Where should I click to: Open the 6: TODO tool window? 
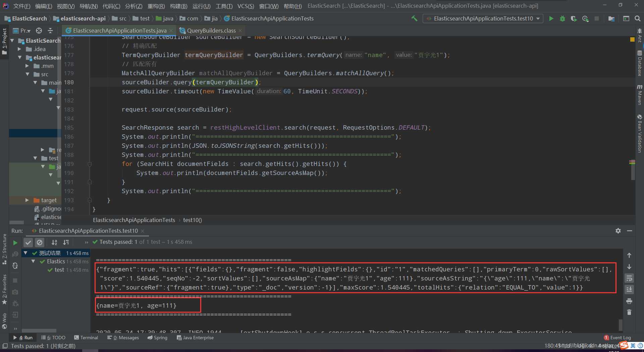53,338
